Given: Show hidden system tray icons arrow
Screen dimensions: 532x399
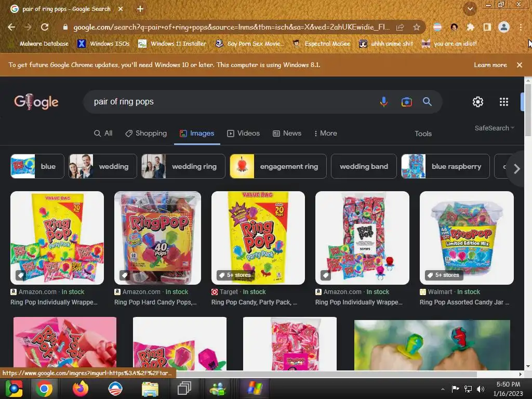Looking at the screenshot, I should pyautogui.click(x=443, y=389).
